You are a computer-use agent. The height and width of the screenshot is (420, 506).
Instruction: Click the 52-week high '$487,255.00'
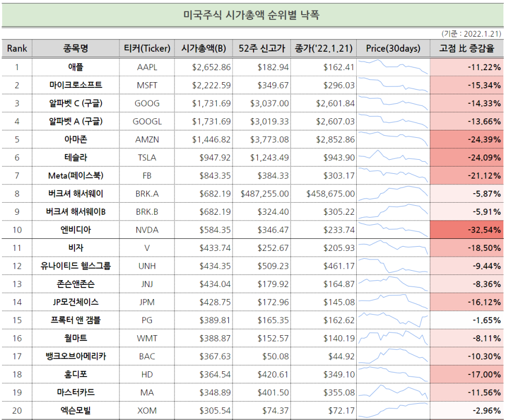point(265,194)
